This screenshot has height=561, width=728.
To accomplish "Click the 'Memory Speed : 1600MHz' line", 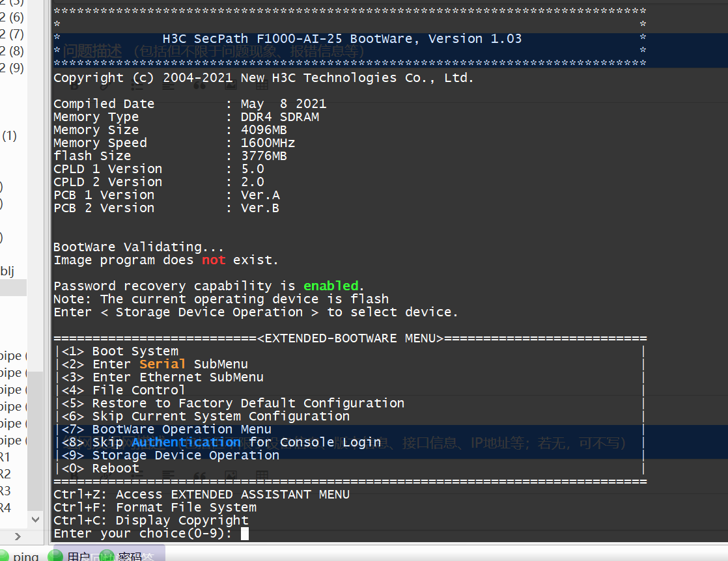I will (174, 143).
